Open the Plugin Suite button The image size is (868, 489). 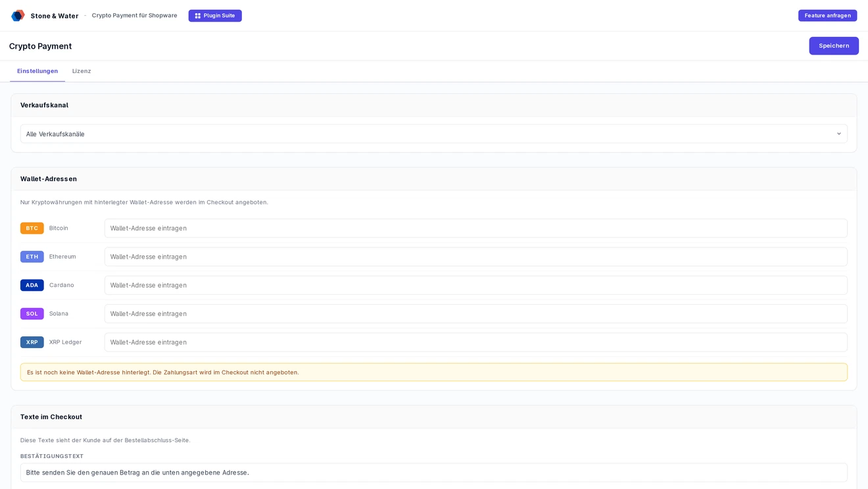coord(215,16)
